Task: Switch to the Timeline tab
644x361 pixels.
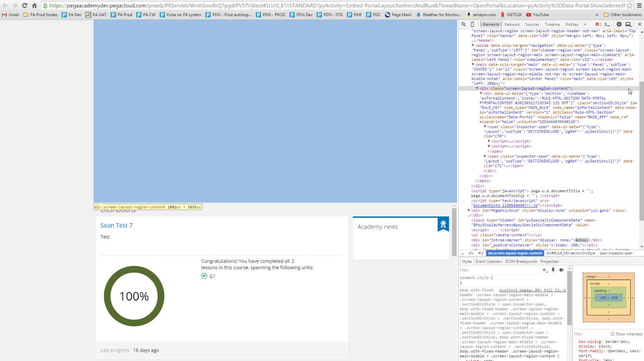Action: point(552,24)
